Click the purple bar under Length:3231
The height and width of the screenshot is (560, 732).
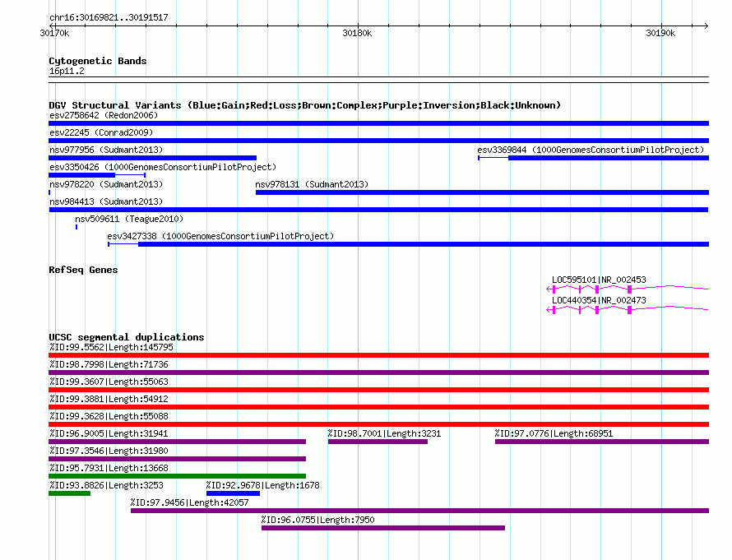point(378,442)
